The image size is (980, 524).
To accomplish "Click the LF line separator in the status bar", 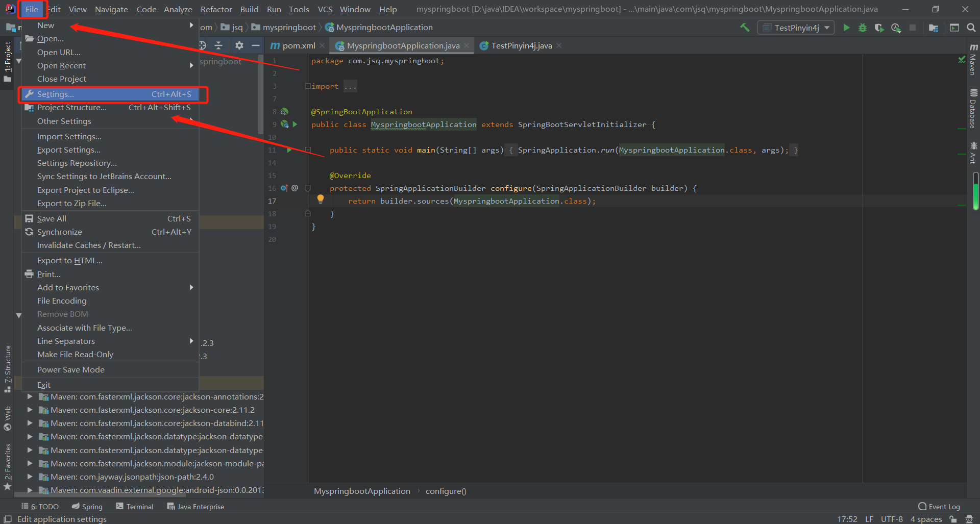I will tap(869, 519).
